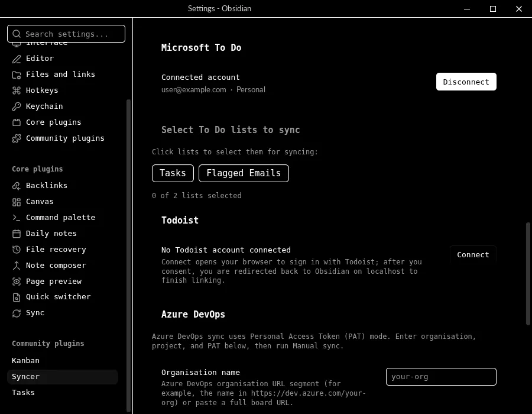
Task: Click the Command palette terminal icon
Action: (17, 218)
